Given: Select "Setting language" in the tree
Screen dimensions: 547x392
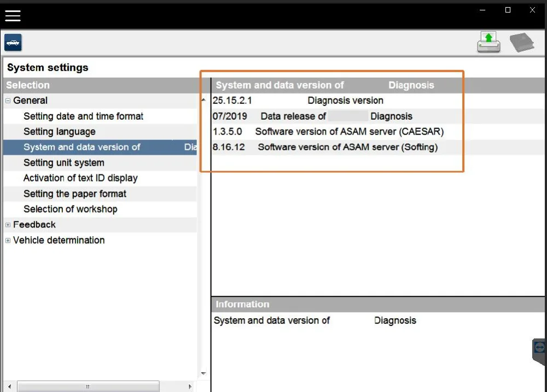Looking at the screenshot, I should pyautogui.click(x=60, y=131).
